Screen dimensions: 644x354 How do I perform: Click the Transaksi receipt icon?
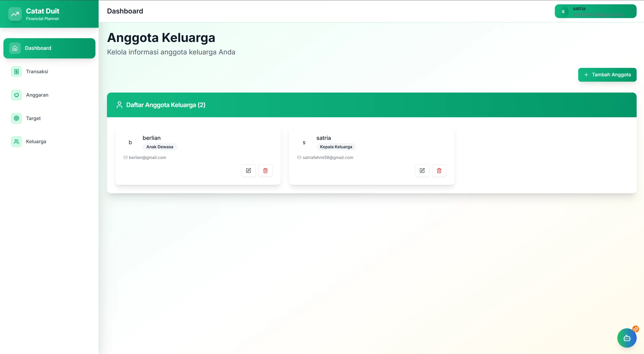16,72
